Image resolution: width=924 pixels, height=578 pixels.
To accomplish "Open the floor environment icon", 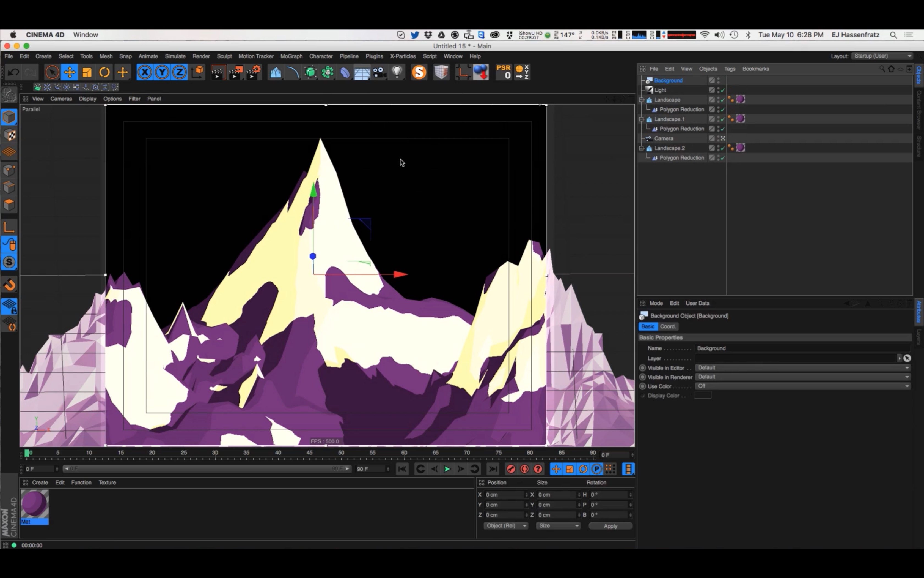I will (362, 72).
